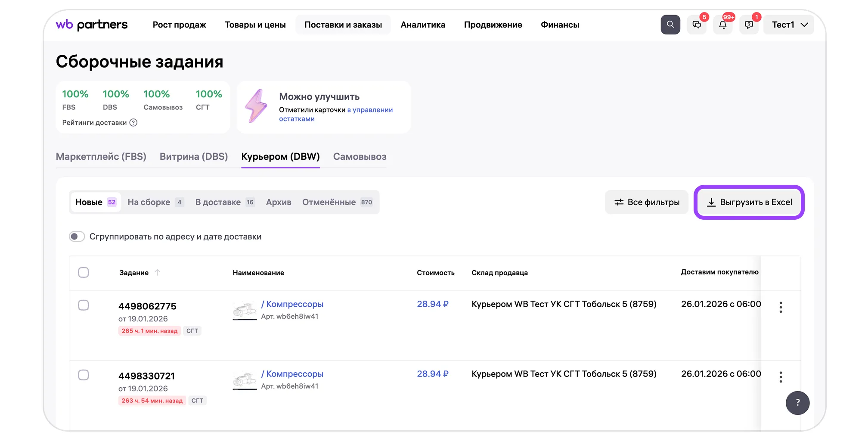The image size is (868, 442).
Task: Open the Поставки и заказы menu
Action: pos(343,25)
